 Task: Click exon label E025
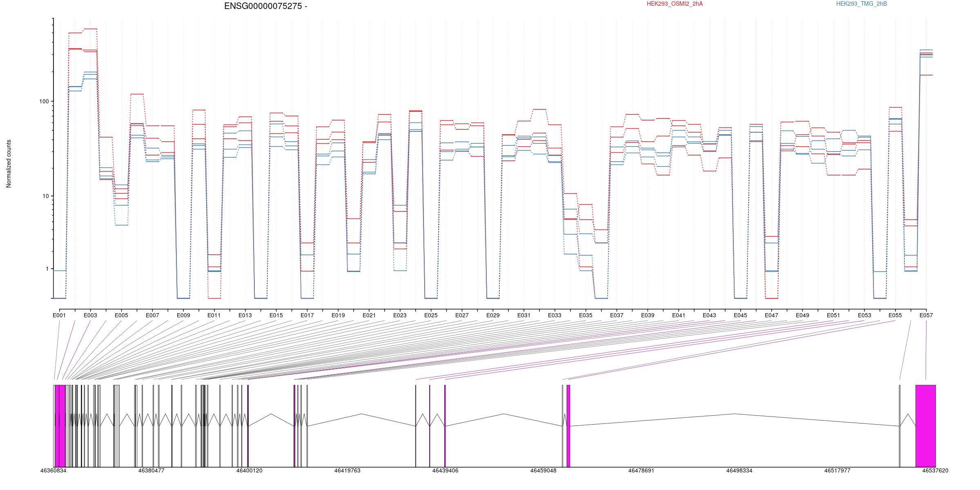click(x=431, y=315)
